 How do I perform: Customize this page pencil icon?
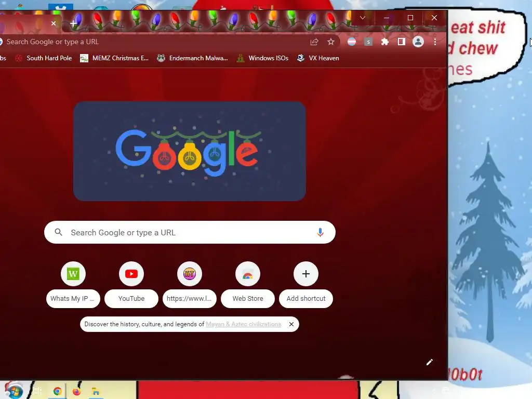pyautogui.click(x=429, y=362)
